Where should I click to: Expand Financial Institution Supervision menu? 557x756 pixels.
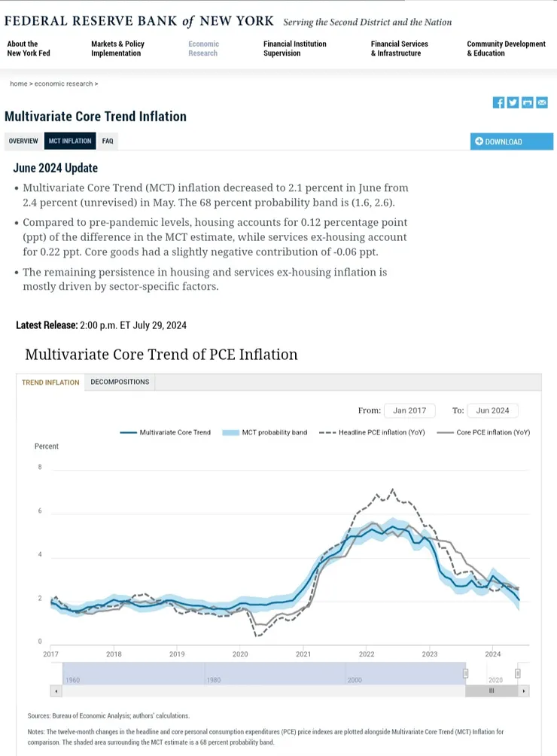tap(294, 48)
